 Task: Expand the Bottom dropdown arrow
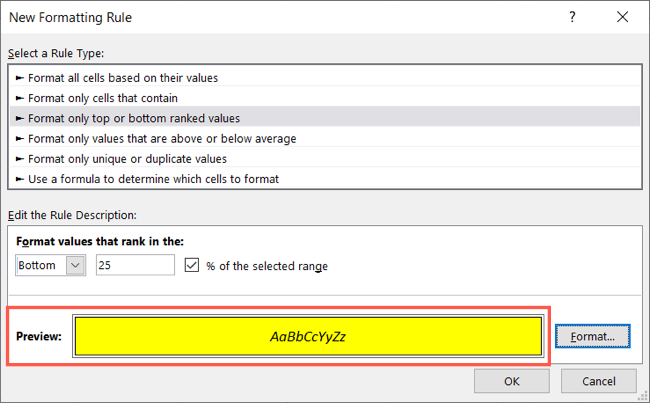(76, 266)
